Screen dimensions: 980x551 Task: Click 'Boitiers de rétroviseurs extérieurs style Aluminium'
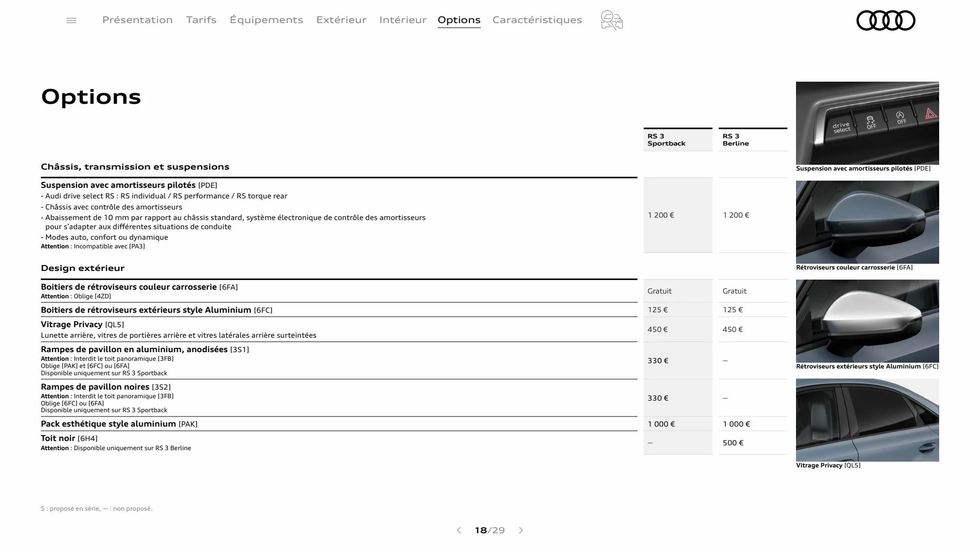157,310
